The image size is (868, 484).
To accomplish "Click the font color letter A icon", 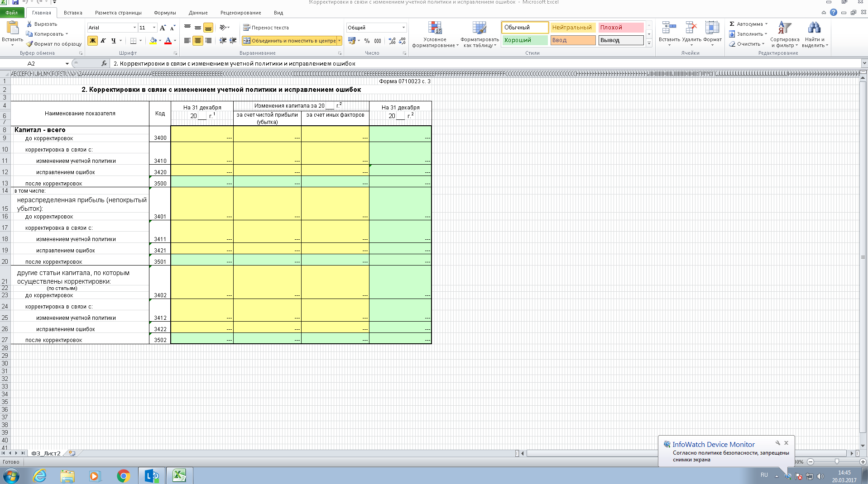I will [168, 41].
